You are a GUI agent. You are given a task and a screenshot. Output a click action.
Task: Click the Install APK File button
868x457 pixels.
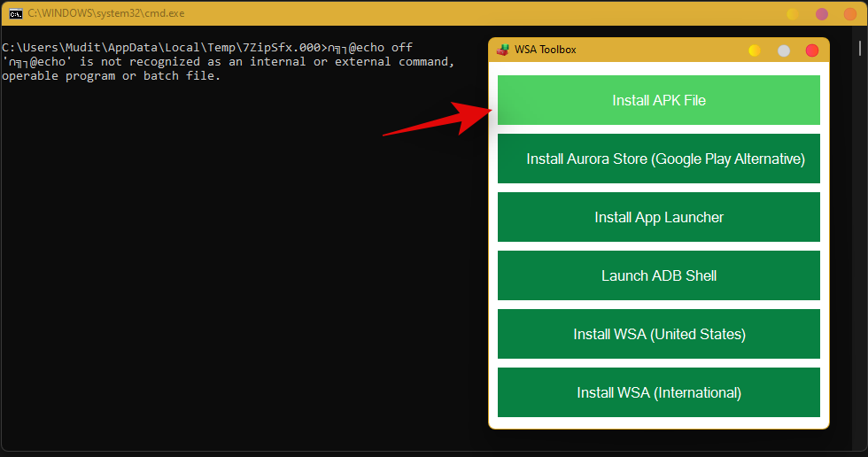(658, 100)
